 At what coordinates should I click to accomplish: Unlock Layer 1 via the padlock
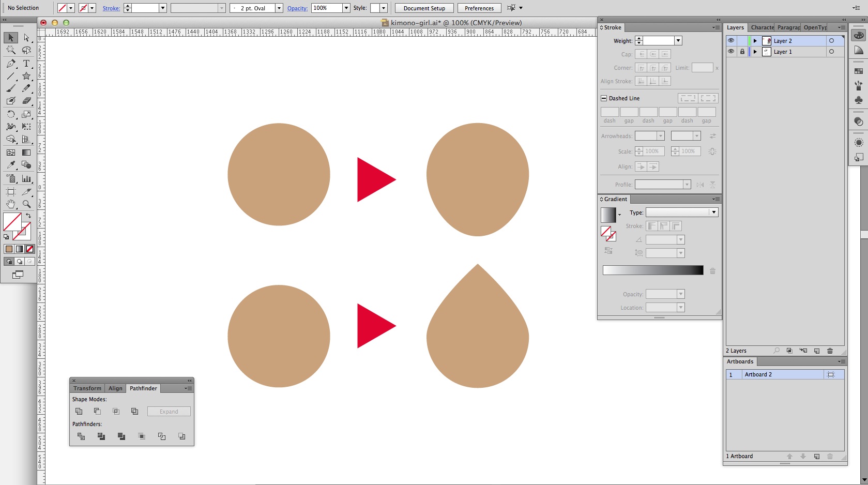pos(742,52)
